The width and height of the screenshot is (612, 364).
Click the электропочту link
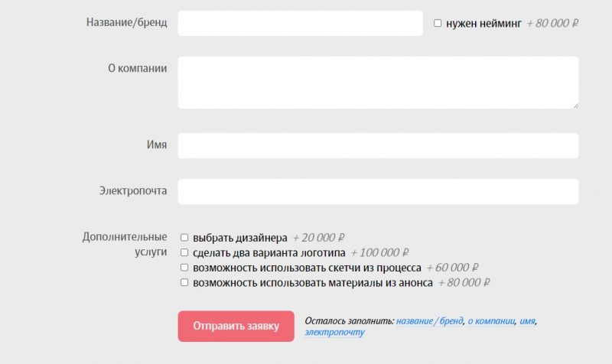point(334,333)
